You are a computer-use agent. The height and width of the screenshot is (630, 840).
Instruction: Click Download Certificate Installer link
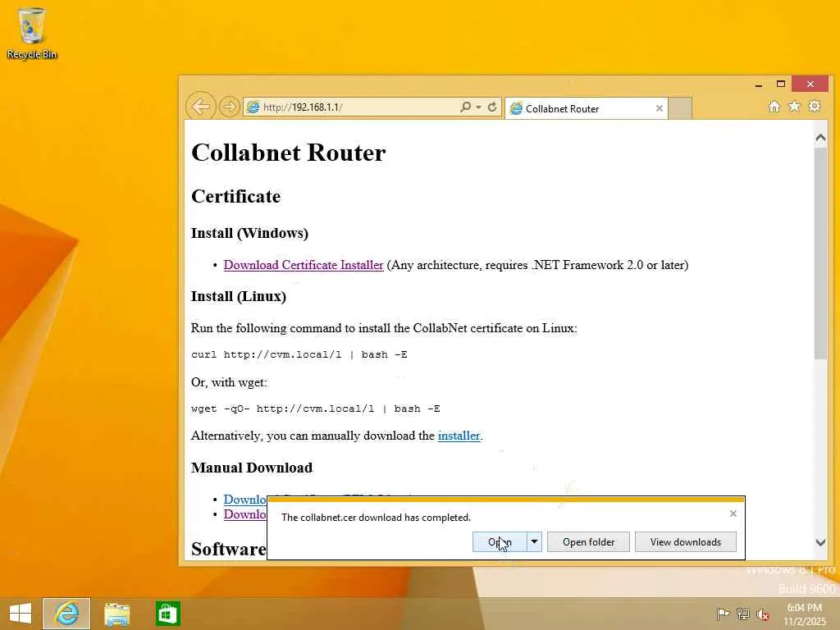click(x=304, y=265)
